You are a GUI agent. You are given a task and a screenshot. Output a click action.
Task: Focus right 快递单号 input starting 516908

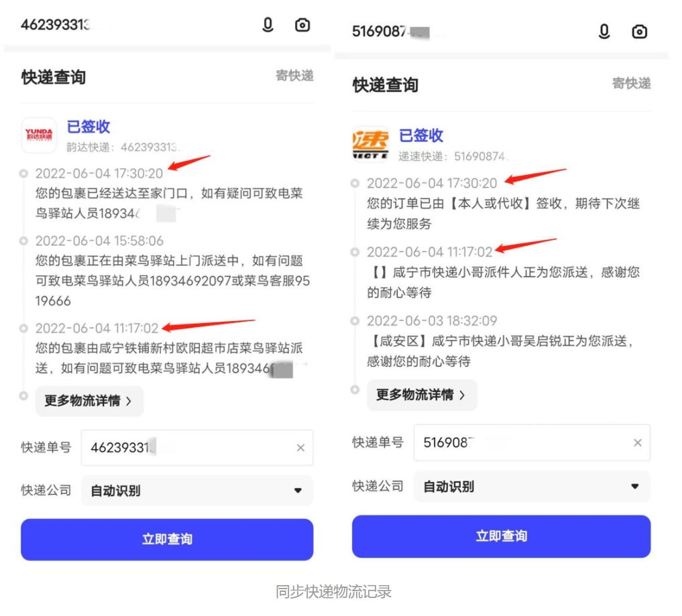[x=532, y=442]
